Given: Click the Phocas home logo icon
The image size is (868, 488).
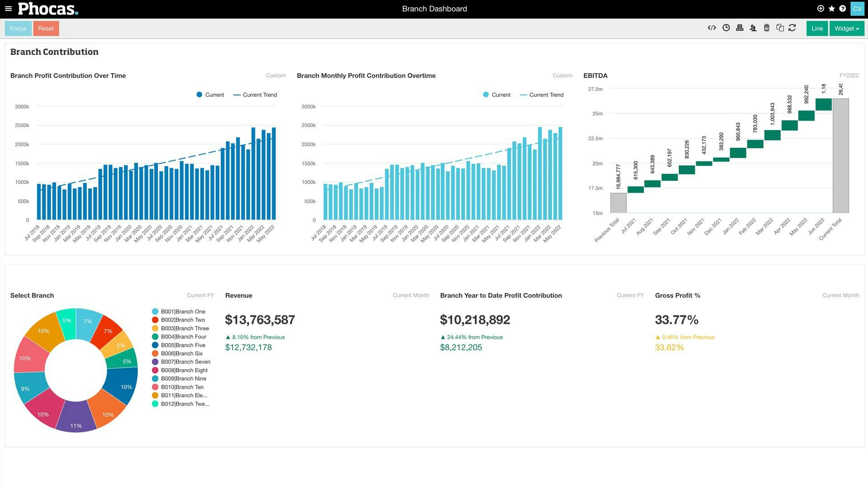Looking at the screenshot, I should (47, 8).
